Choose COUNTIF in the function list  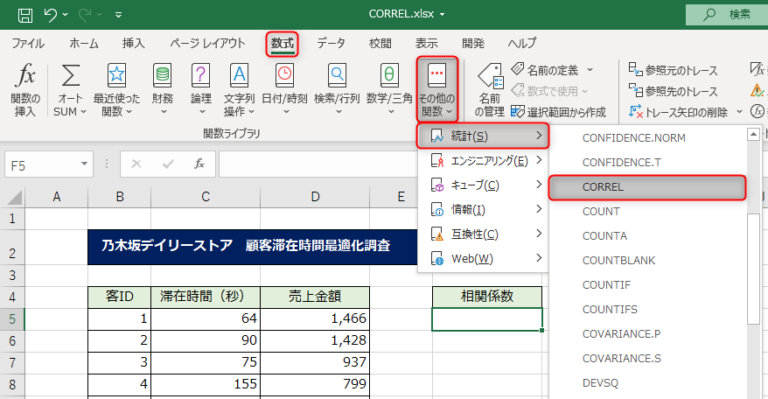click(x=606, y=285)
